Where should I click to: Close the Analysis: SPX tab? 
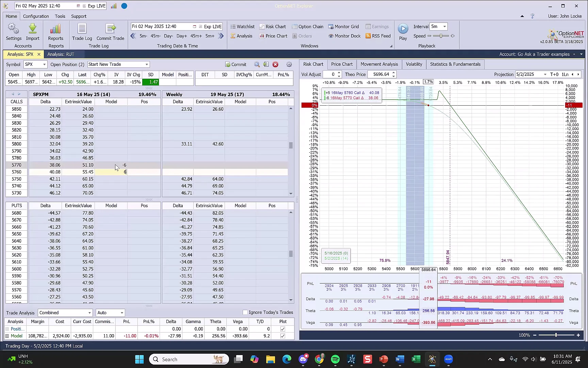[x=39, y=54]
